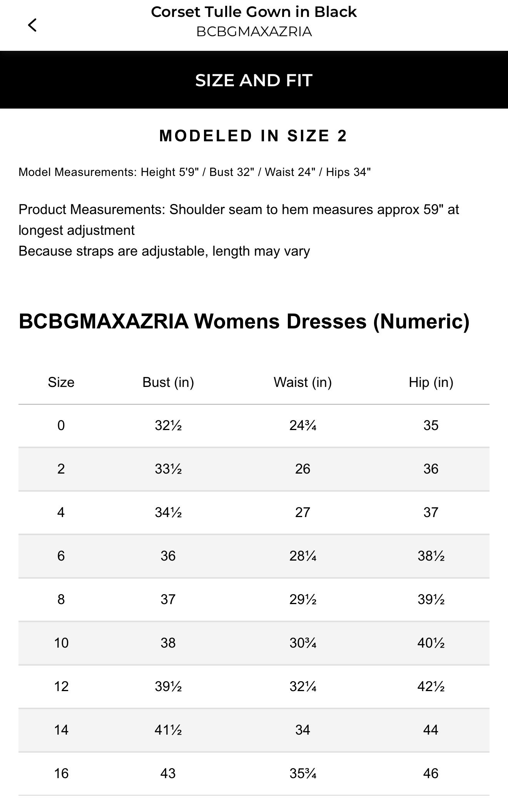Select the size 16 row label
Screen dimensions: 508x812
click(61, 773)
